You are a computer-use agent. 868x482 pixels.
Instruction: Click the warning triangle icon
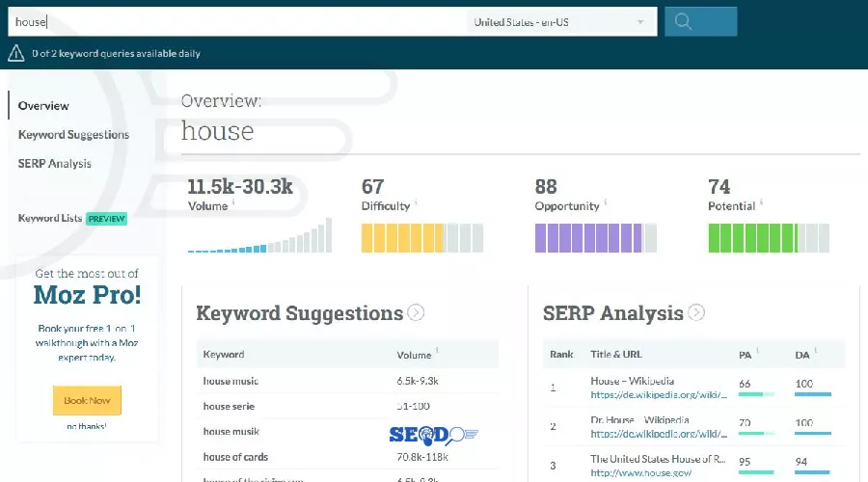click(x=16, y=53)
